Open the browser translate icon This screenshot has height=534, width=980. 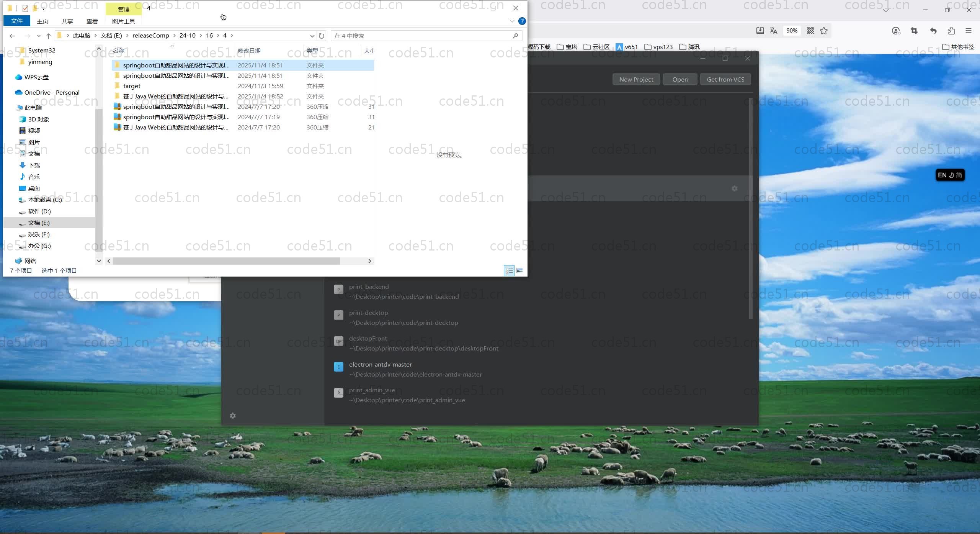(773, 31)
